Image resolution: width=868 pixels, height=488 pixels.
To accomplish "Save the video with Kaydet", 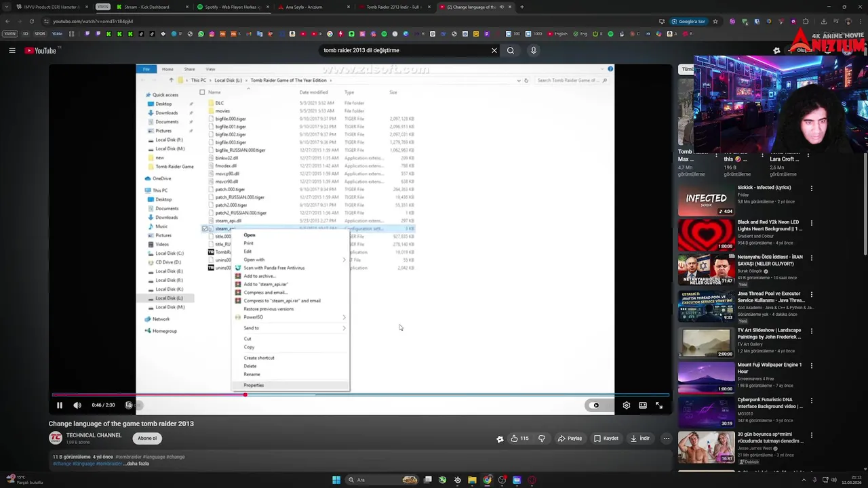I will tap(606, 439).
